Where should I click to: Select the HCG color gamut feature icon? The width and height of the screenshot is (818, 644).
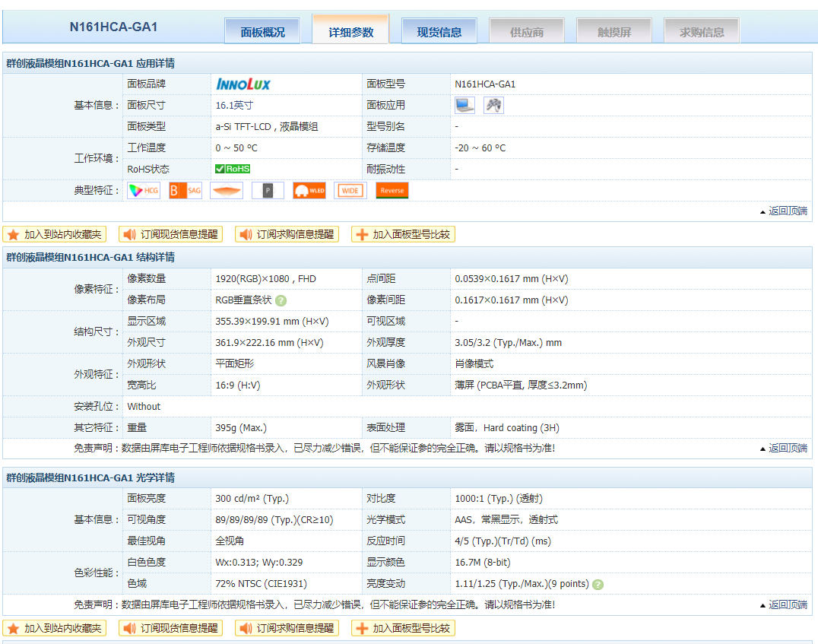click(x=143, y=190)
